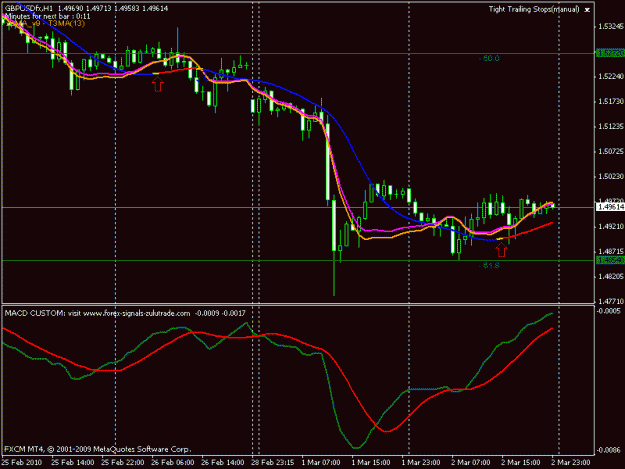Click the 25 Feb 14:00 time axis label

point(73,463)
